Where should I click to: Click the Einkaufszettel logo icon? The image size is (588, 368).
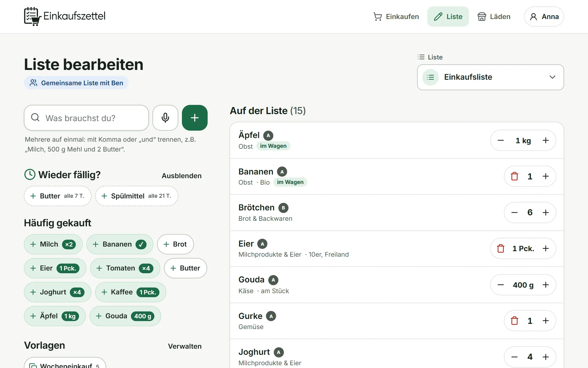point(32,16)
